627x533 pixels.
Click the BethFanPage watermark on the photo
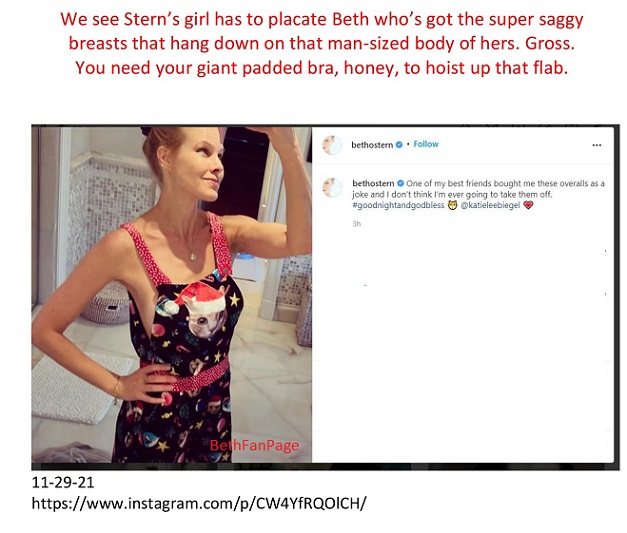pyautogui.click(x=254, y=445)
